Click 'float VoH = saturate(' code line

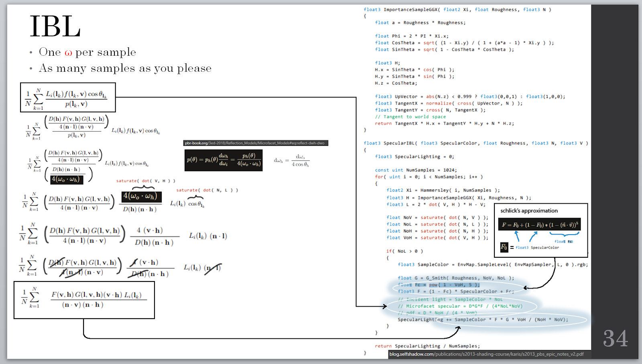coord(437,238)
